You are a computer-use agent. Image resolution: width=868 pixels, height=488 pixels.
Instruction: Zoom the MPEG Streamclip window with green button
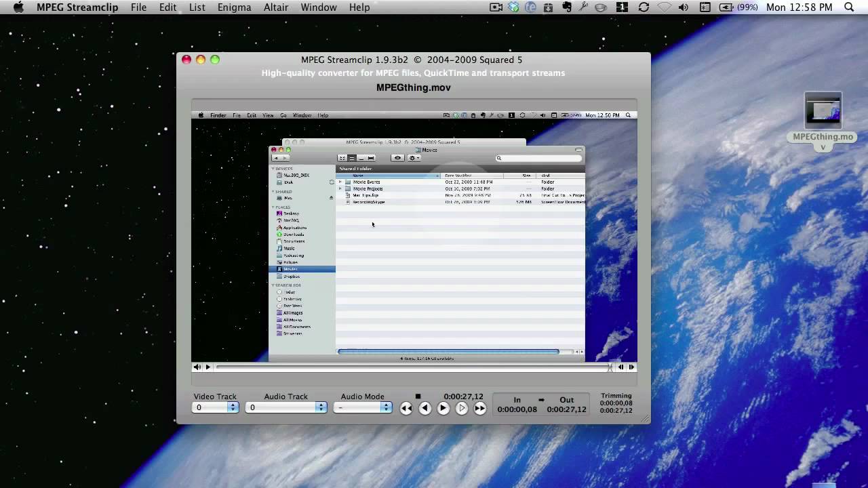click(x=215, y=60)
